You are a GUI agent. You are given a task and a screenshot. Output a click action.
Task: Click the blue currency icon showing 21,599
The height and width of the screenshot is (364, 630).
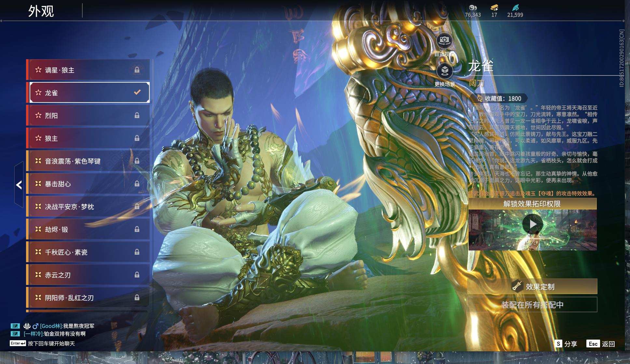click(515, 8)
